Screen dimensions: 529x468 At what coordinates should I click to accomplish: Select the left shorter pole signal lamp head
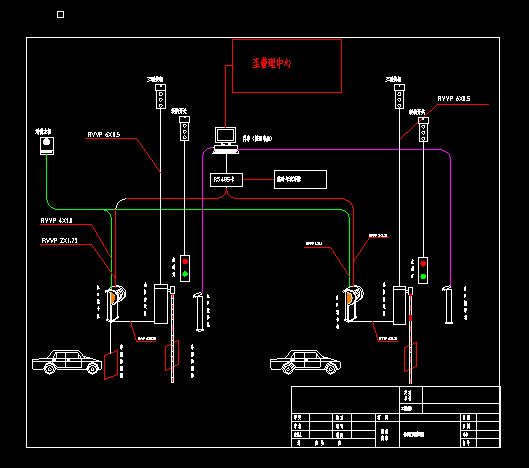pyautogui.click(x=185, y=129)
